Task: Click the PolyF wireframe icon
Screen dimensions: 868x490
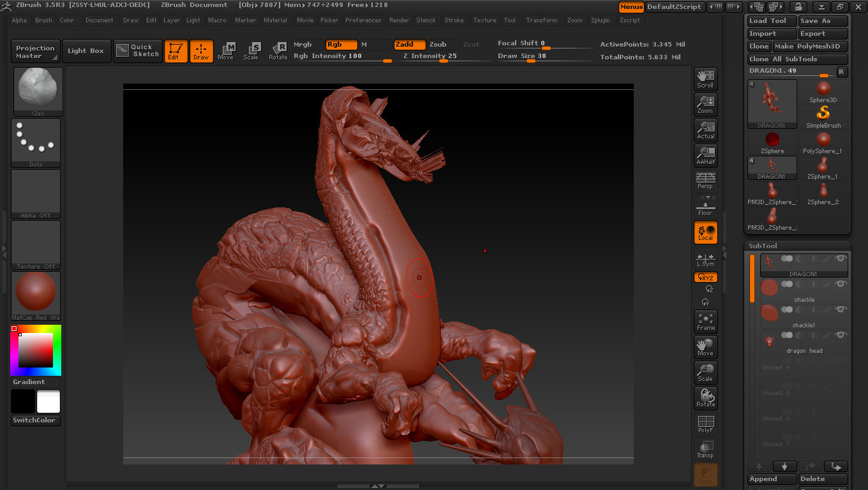Action: pyautogui.click(x=705, y=424)
